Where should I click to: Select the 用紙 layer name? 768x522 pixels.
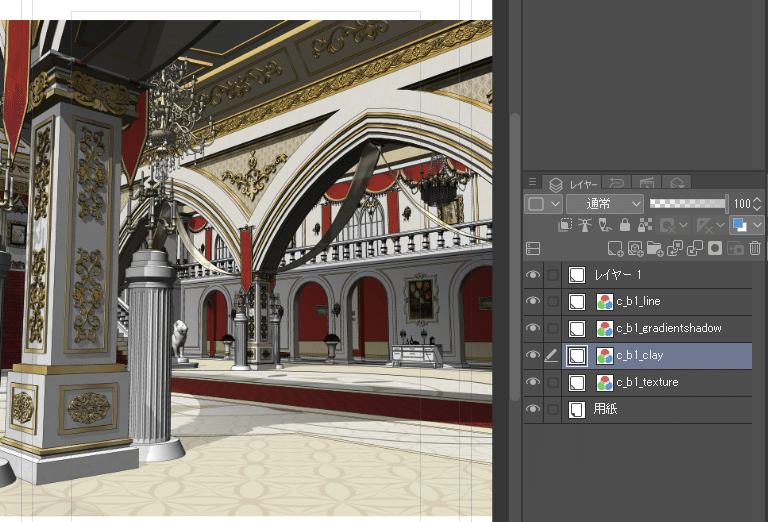pos(605,408)
